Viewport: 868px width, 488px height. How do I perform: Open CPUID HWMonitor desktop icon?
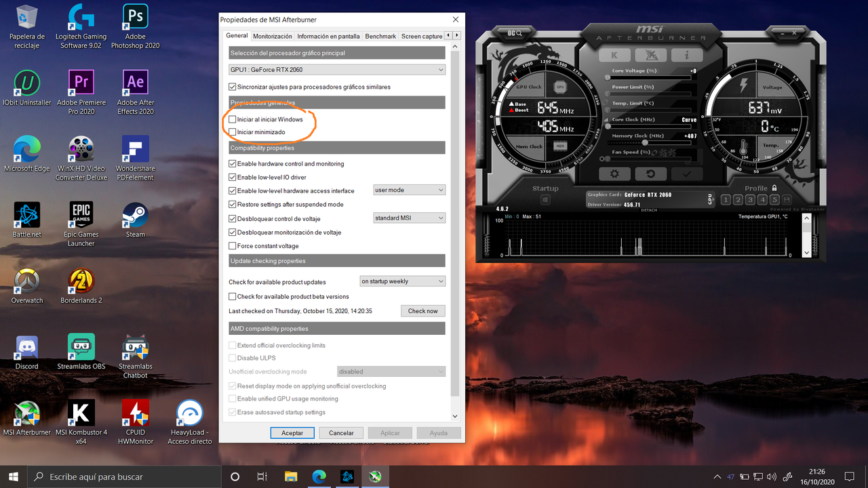[x=136, y=422]
